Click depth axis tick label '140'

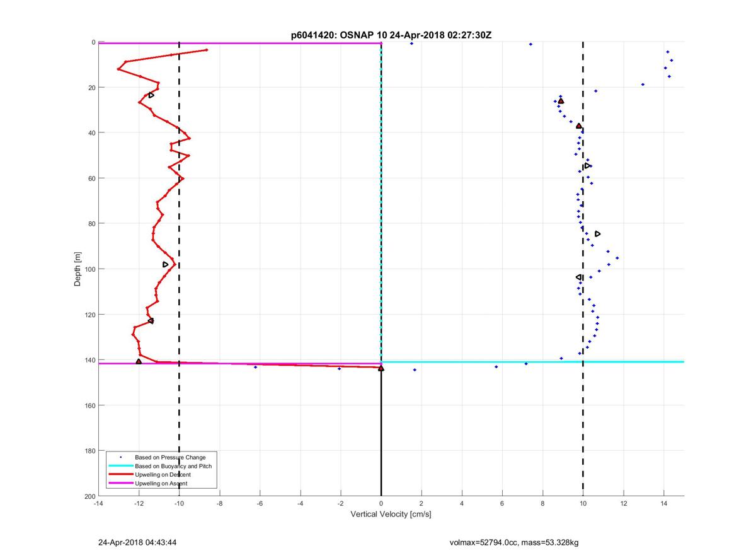tap(89, 360)
